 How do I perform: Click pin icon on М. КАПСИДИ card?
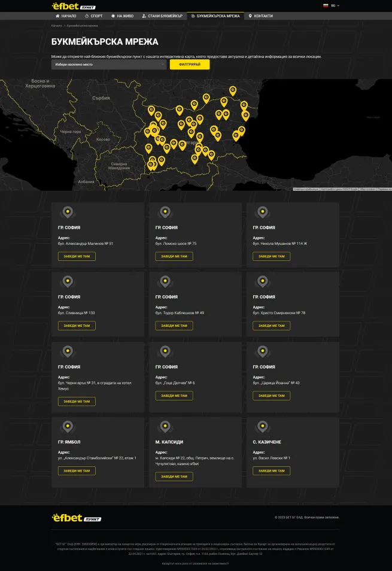(x=165, y=426)
